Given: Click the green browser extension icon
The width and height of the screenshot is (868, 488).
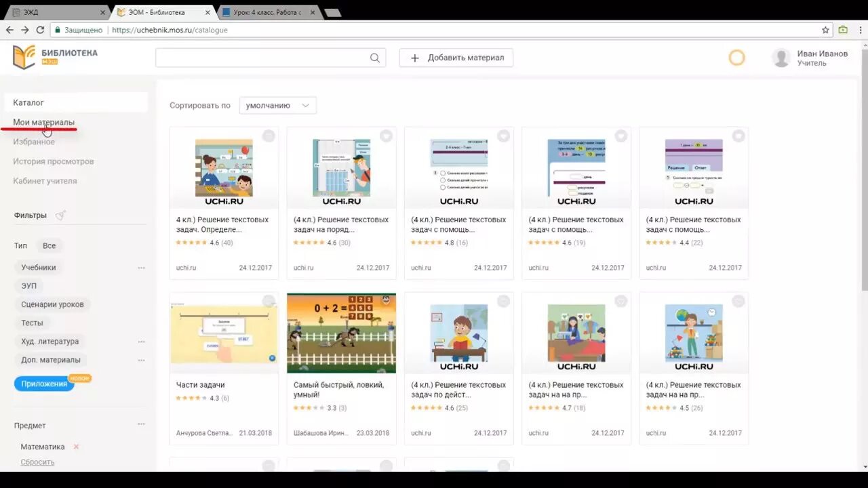Looking at the screenshot, I should [x=843, y=30].
